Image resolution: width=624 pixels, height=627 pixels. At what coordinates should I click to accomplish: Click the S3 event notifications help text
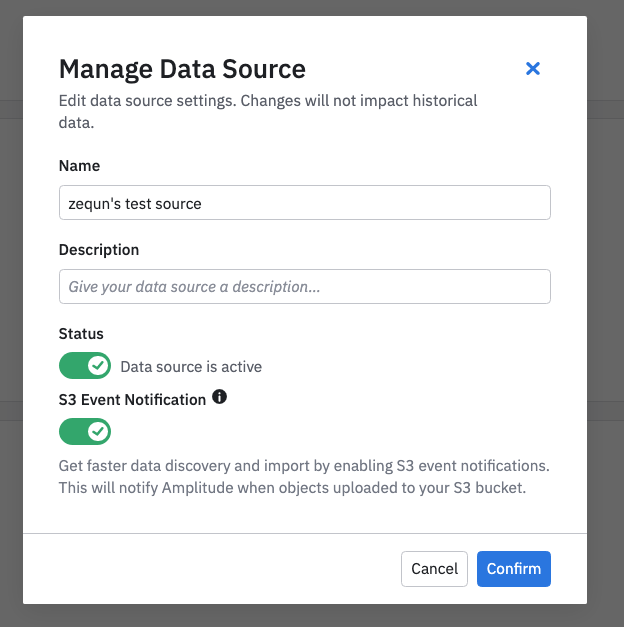[304, 477]
